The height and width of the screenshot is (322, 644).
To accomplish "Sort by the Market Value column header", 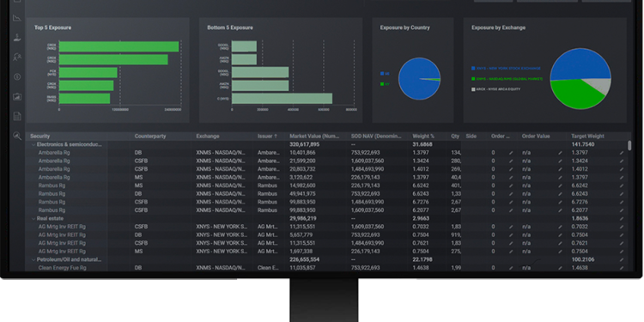I will pyautogui.click(x=314, y=137).
